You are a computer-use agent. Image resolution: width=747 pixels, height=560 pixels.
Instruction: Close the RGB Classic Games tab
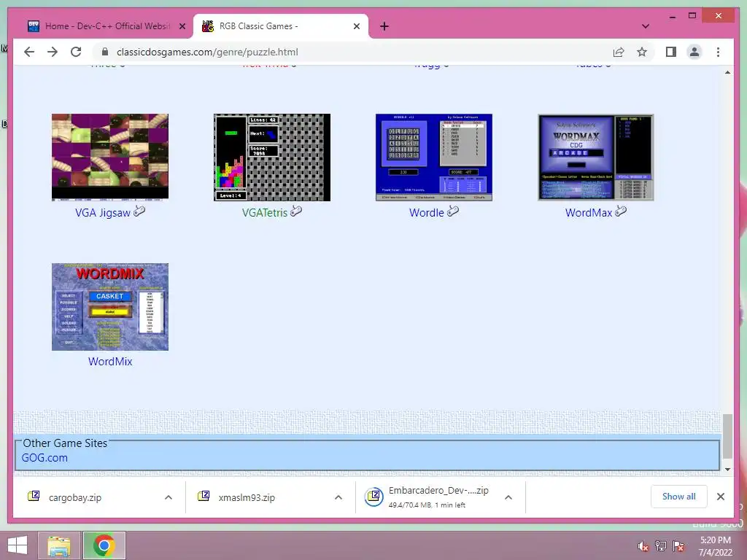point(356,26)
